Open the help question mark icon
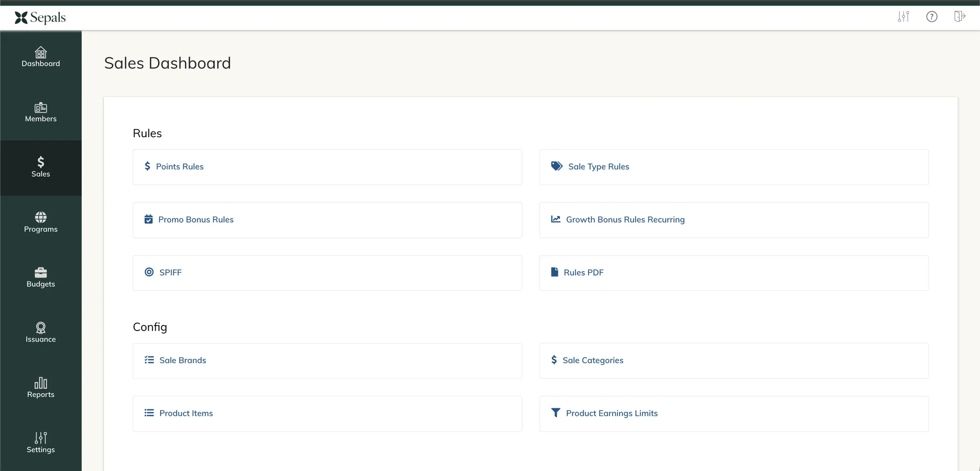This screenshot has height=471, width=980. [x=932, y=17]
